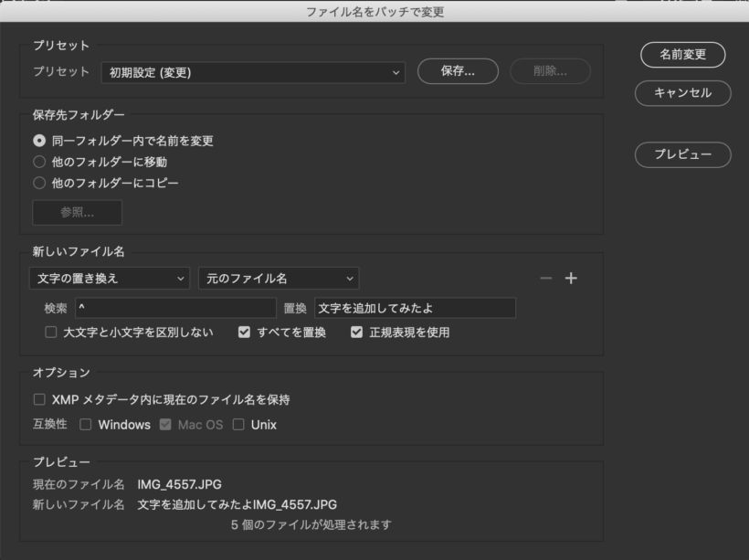Tick the Unix compatibility checkbox
Screen dimensions: 749x560
tap(238, 425)
